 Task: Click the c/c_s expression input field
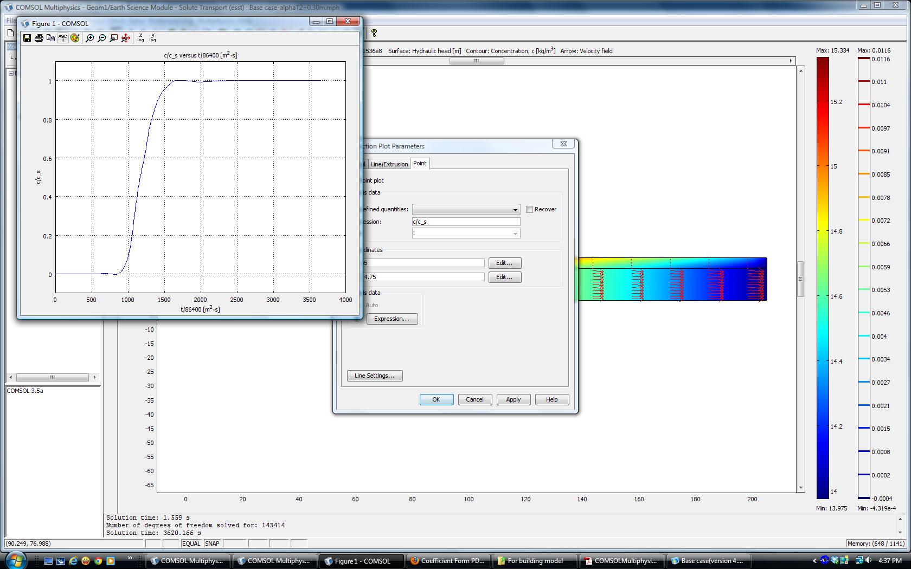(466, 222)
